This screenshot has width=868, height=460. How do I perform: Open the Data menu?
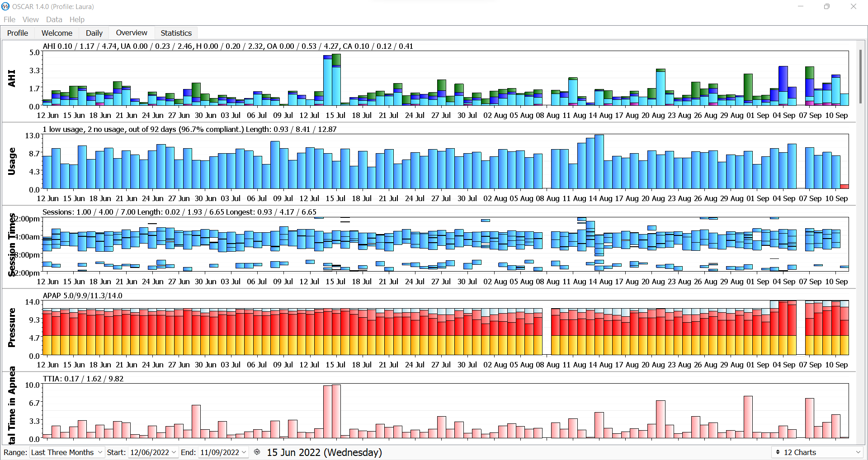coord(54,19)
